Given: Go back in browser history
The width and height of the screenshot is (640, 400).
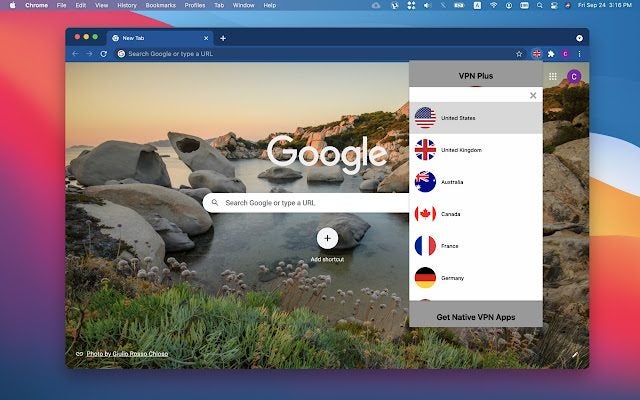Looking at the screenshot, I should [75, 54].
